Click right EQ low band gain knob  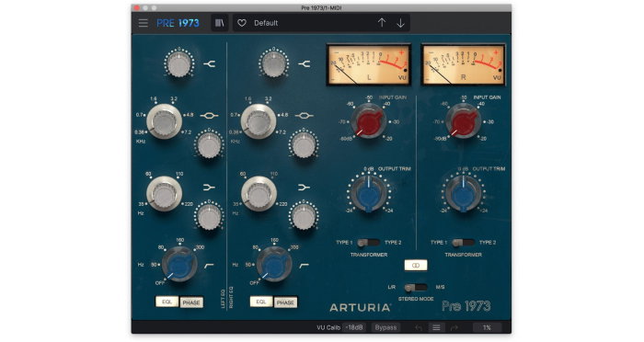click(304, 216)
